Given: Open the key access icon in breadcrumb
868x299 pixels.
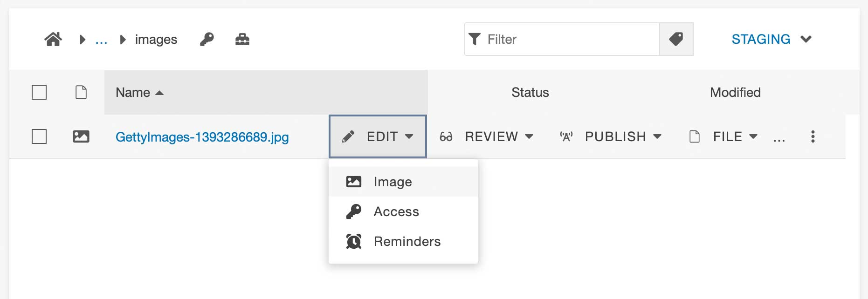Looking at the screenshot, I should tap(207, 39).
